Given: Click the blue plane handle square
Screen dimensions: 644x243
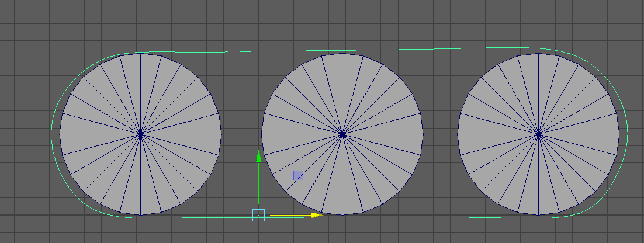Looking at the screenshot, I should pyautogui.click(x=298, y=176).
